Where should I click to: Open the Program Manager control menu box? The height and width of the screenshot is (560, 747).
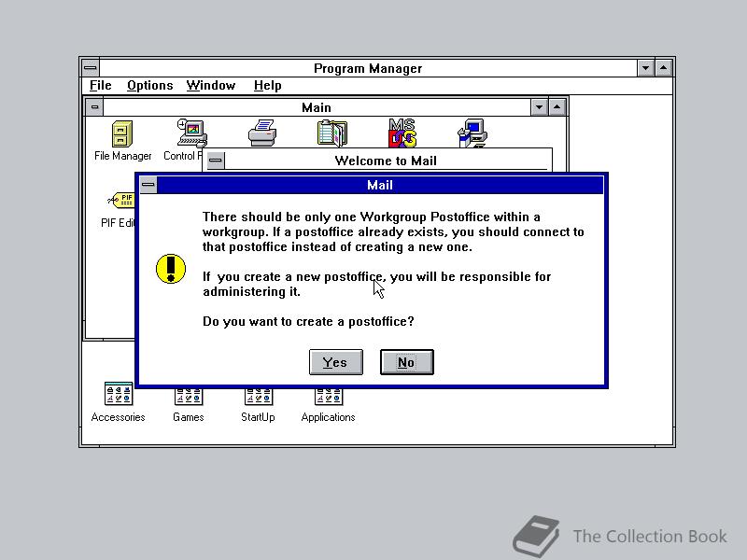pos(90,68)
